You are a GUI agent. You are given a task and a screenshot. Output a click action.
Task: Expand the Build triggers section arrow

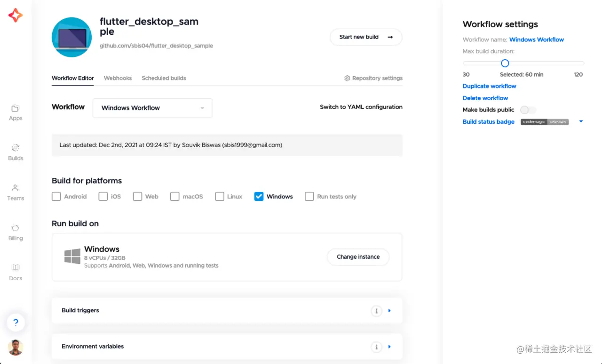tap(389, 311)
